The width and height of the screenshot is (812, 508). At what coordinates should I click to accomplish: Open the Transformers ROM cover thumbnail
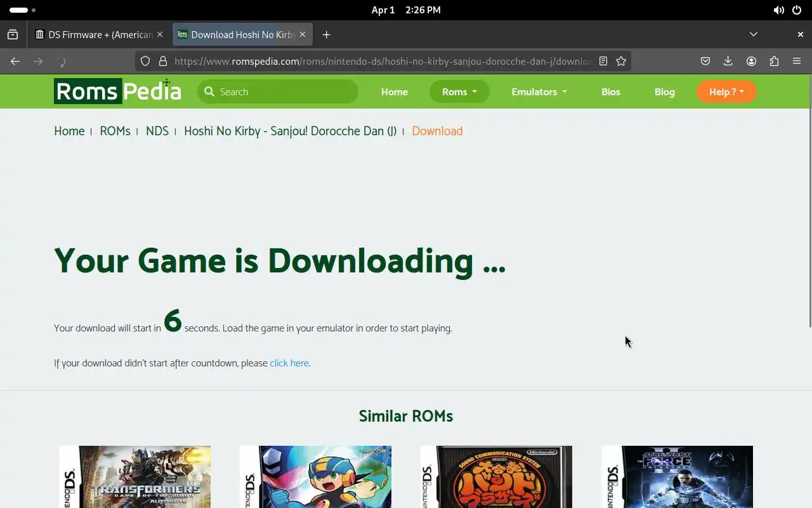pyautogui.click(x=134, y=476)
